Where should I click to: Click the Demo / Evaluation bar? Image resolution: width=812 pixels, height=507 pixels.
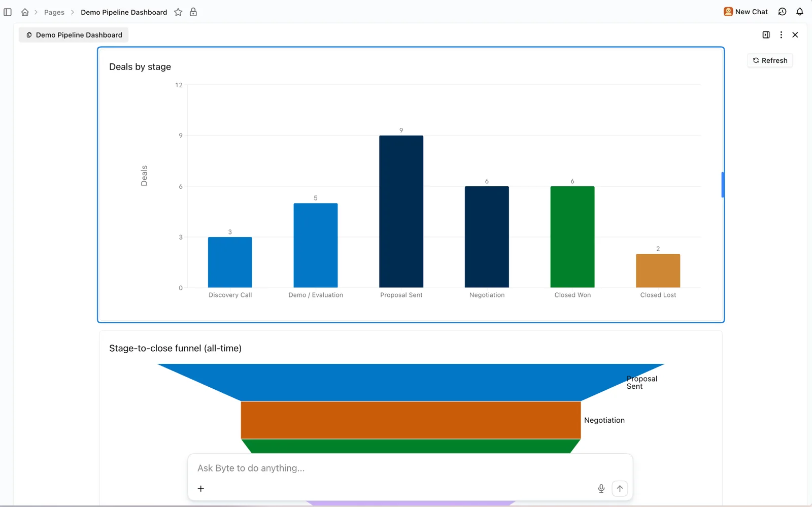(316, 246)
